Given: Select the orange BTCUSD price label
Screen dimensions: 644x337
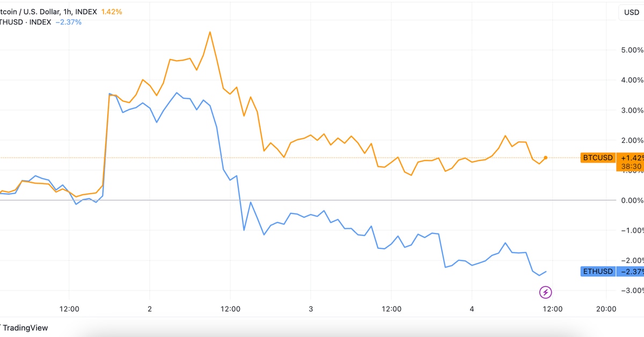Looking at the screenshot, I should pos(598,158).
